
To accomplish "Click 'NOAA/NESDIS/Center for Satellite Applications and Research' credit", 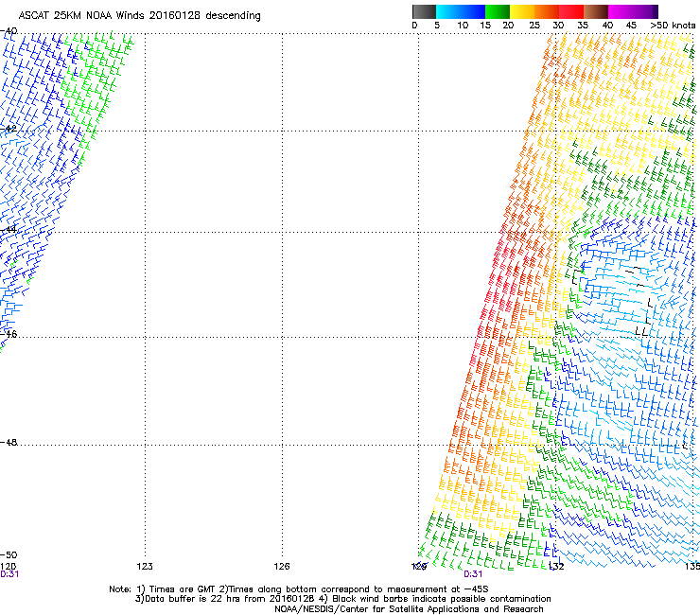I will tap(409, 609).
